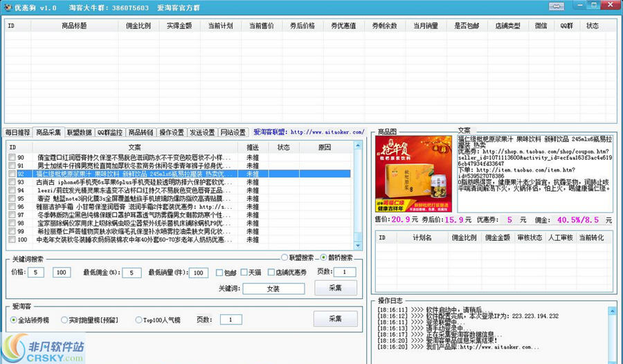Screen dimensions: 623x364
Task: Click 当月销量 column header
Action: click(426, 26)
